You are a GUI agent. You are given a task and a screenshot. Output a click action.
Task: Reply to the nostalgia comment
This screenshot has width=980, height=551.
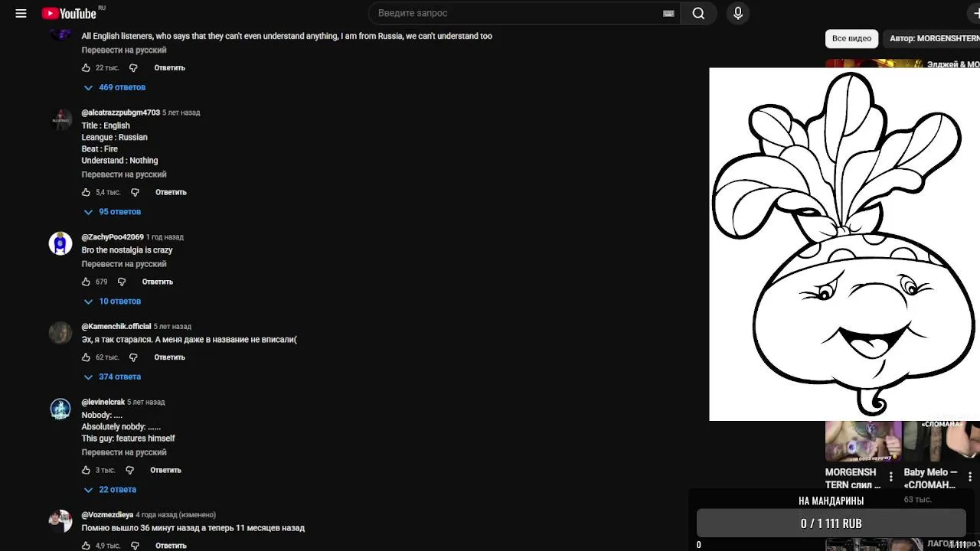(x=158, y=282)
